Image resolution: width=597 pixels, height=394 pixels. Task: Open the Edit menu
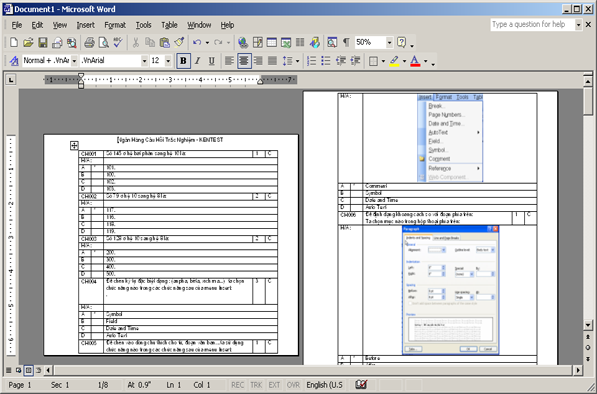pos(37,25)
